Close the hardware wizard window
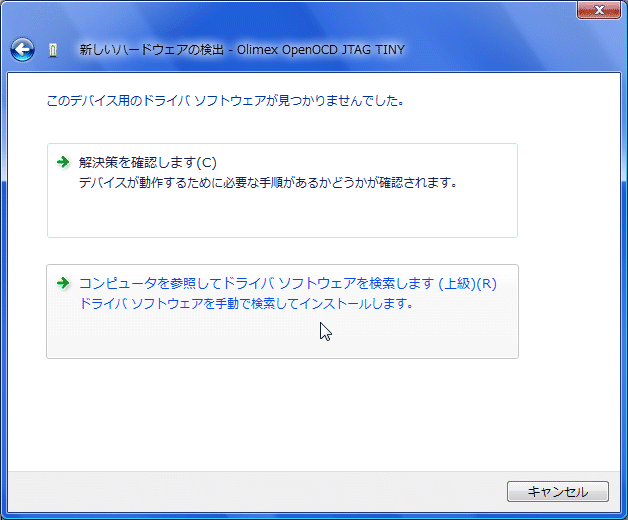Screen dimensions: 628x520 pyautogui.click(x=599, y=10)
